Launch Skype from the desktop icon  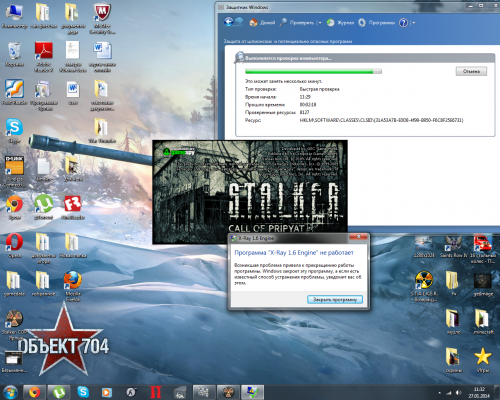[x=14, y=131]
